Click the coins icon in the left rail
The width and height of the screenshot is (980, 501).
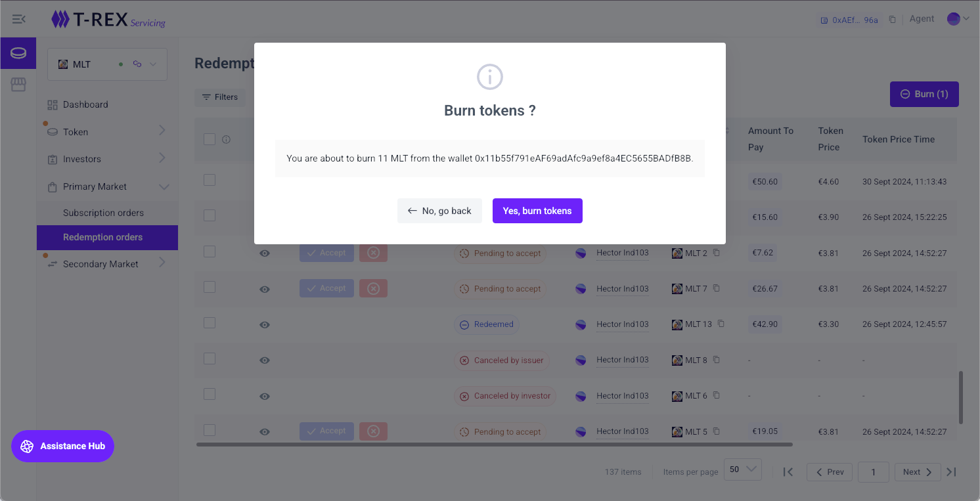click(x=18, y=53)
